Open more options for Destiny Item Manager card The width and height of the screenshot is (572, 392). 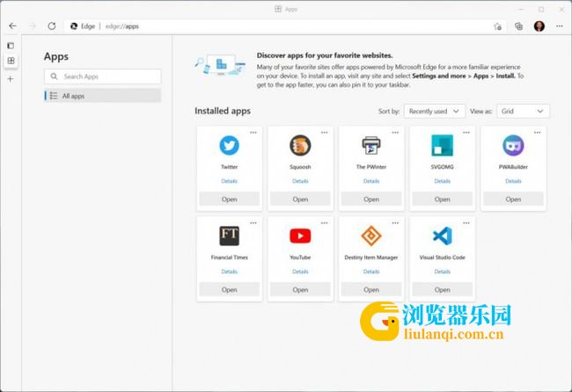point(395,223)
